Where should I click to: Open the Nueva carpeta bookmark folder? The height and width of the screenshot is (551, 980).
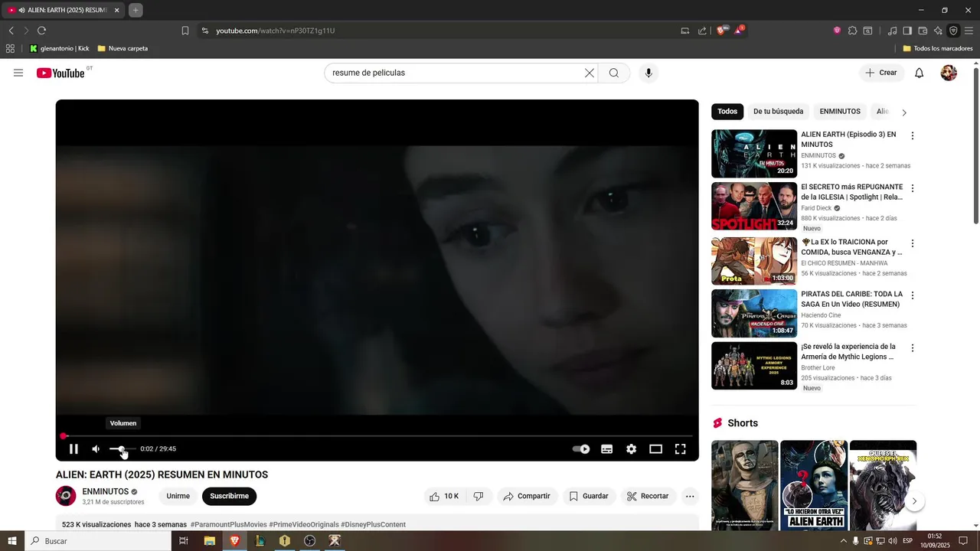[122, 48]
